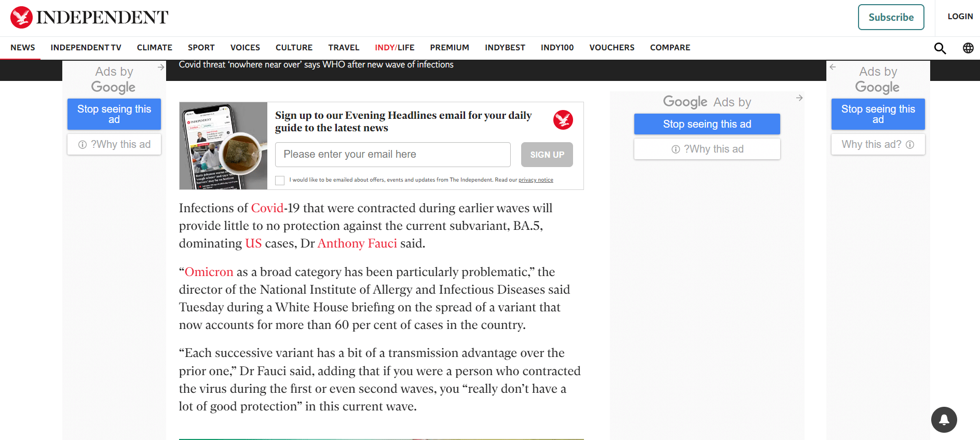Click arrow icon on left Google ad
This screenshot has width=980, height=440.
pyautogui.click(x=161, y=67)
